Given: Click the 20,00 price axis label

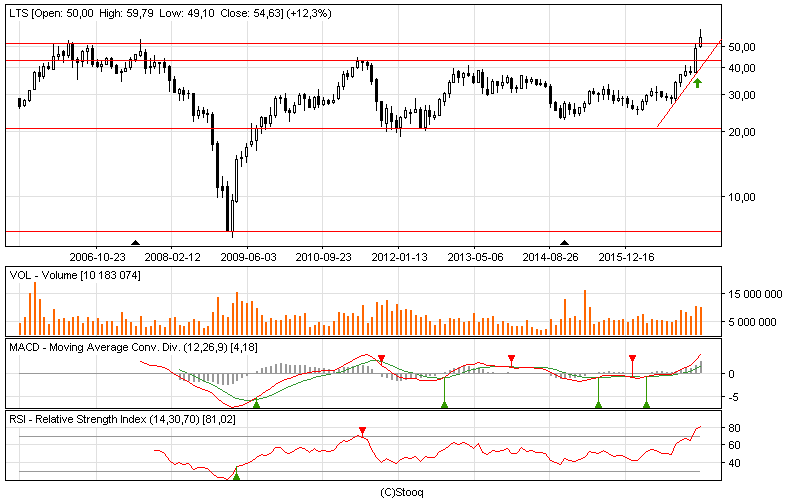Looking at the screenshot, I should click(x=742, y=132).
